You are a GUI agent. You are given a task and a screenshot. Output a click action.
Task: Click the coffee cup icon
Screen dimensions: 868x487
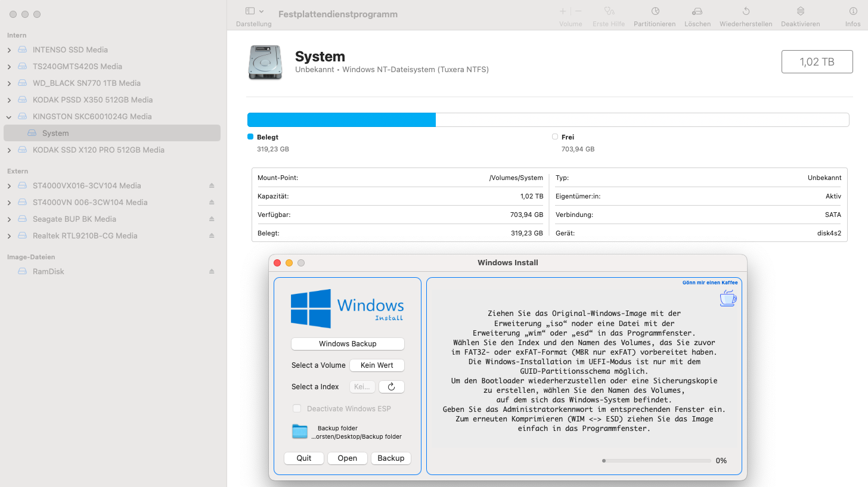pos(728,297)
